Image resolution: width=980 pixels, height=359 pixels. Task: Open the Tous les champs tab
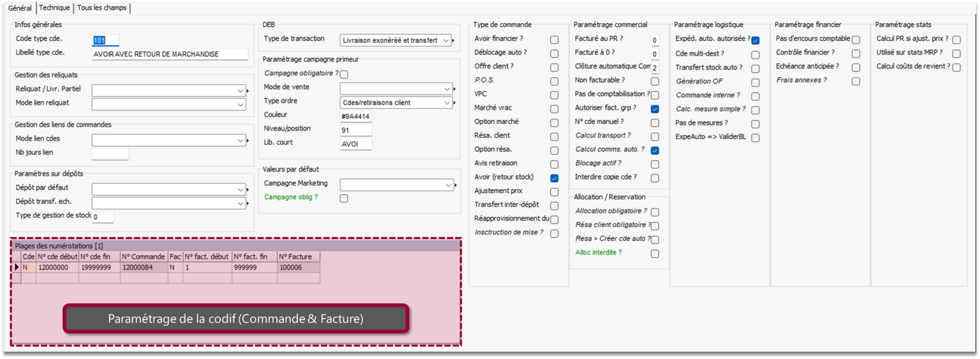point(102,8)
